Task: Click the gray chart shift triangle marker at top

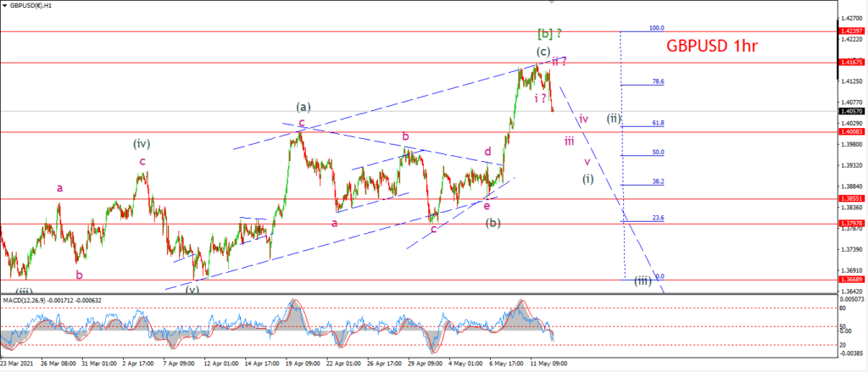Action: 551,3
